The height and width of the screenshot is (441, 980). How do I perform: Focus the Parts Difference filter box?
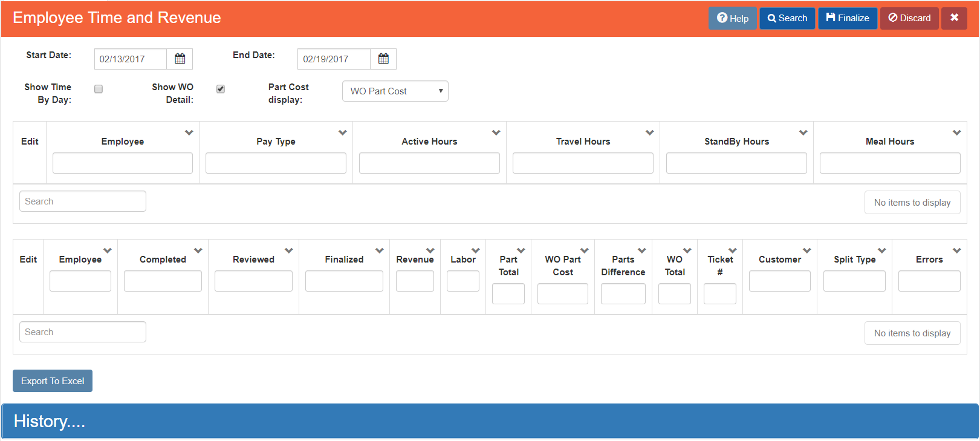[x=623, y=293]
